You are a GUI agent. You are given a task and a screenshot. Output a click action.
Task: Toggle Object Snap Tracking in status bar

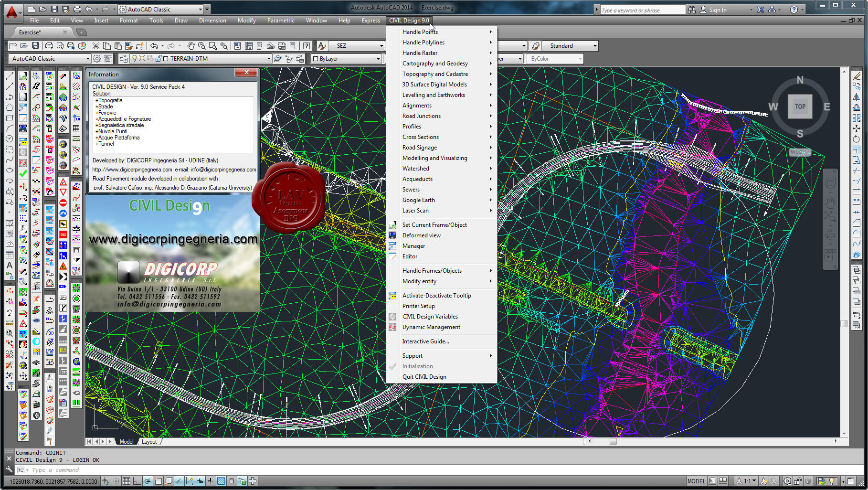(179, 481)
